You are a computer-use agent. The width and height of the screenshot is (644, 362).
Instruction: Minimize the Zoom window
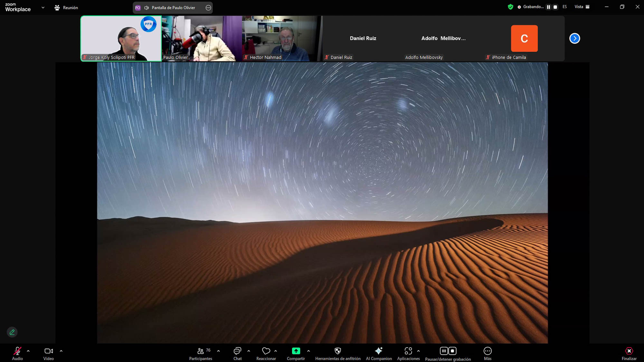607,7
